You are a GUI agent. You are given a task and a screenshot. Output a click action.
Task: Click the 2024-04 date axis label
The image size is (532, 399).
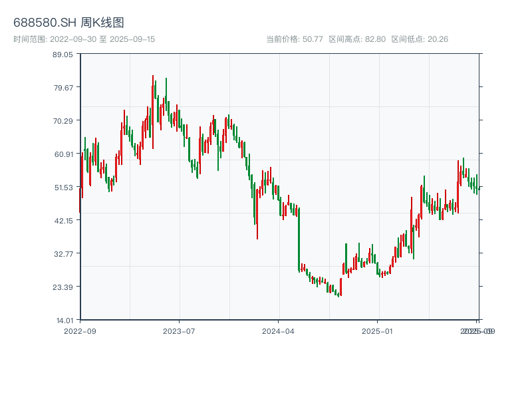click(x=278, y=331)
